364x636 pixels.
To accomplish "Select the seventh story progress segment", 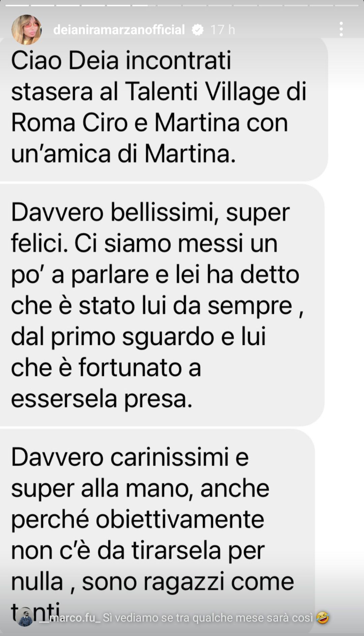I will (x=169, y=5).
